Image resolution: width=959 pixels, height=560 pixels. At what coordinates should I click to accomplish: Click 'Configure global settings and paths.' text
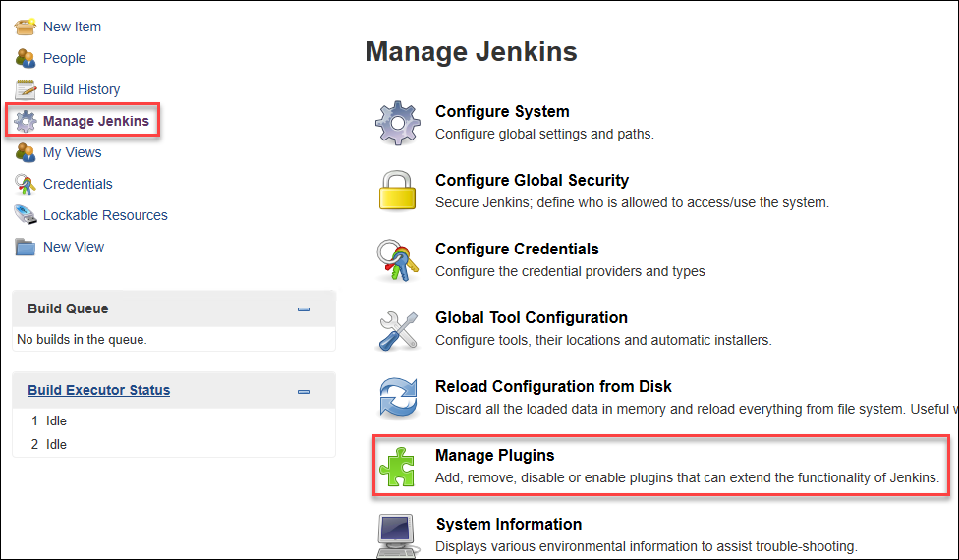(544, 134)
